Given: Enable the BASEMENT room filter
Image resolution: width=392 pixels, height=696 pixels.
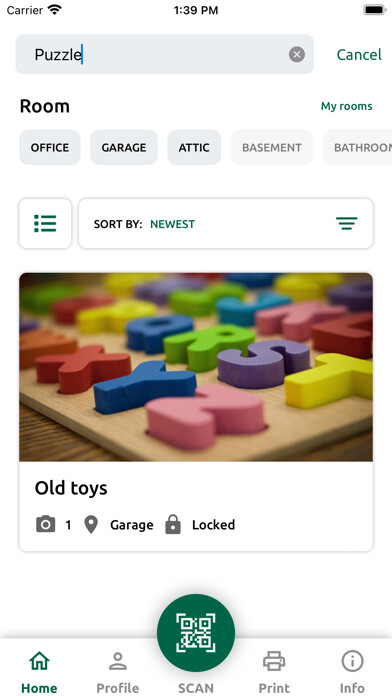Looking at the screenshot, I should pos(272,147).
